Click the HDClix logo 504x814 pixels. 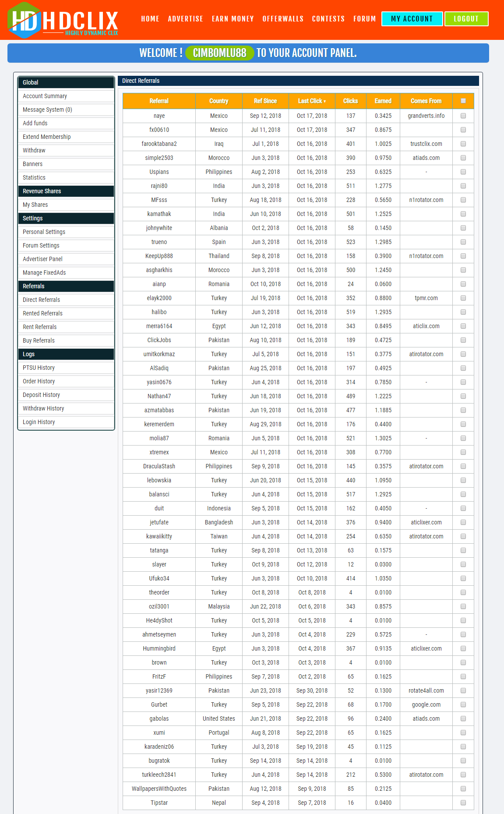[x=63, y=20]
